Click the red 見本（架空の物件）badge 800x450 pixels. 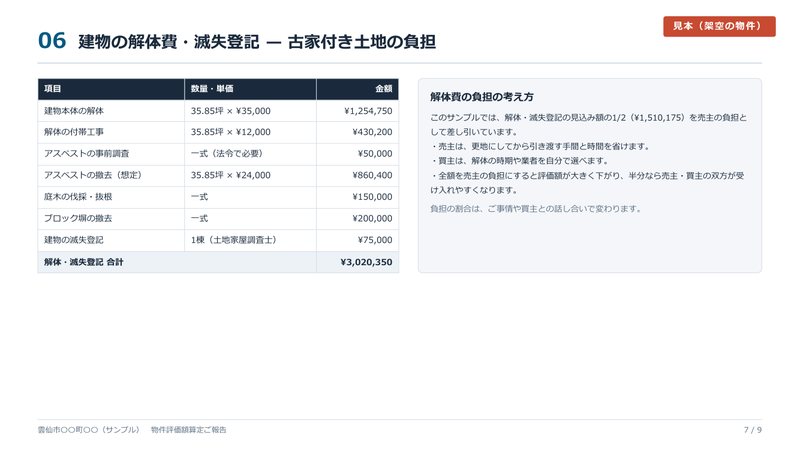click(x=719, y=26)
